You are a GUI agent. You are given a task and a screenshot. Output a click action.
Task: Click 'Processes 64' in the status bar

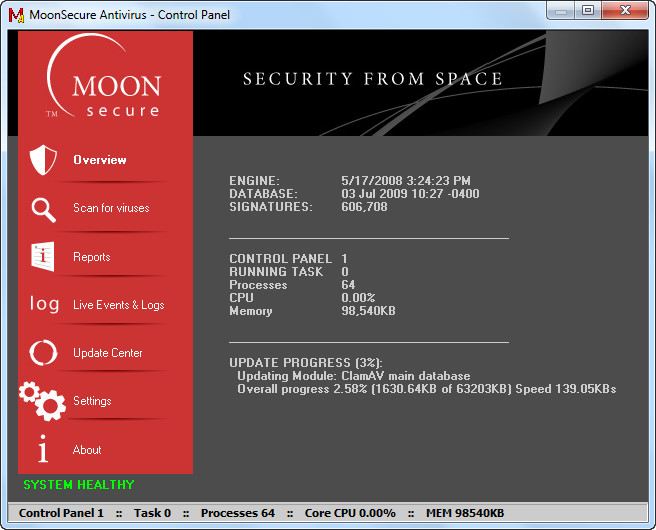coord(238,513)
